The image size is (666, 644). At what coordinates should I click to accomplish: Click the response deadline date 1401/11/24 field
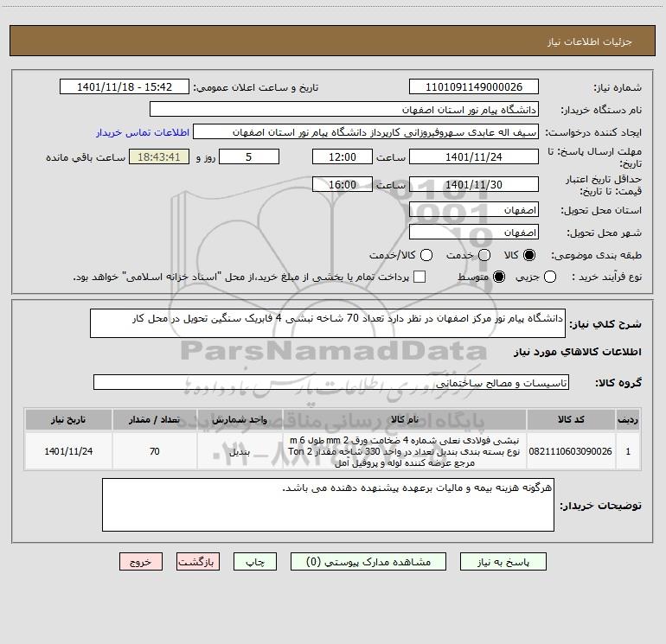(474, 156)
